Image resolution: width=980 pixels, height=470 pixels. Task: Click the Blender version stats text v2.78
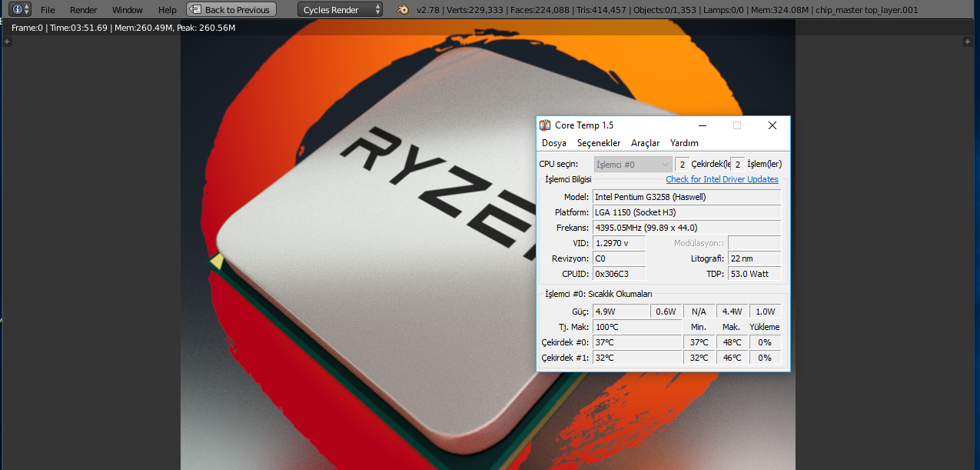pos(666,10)
